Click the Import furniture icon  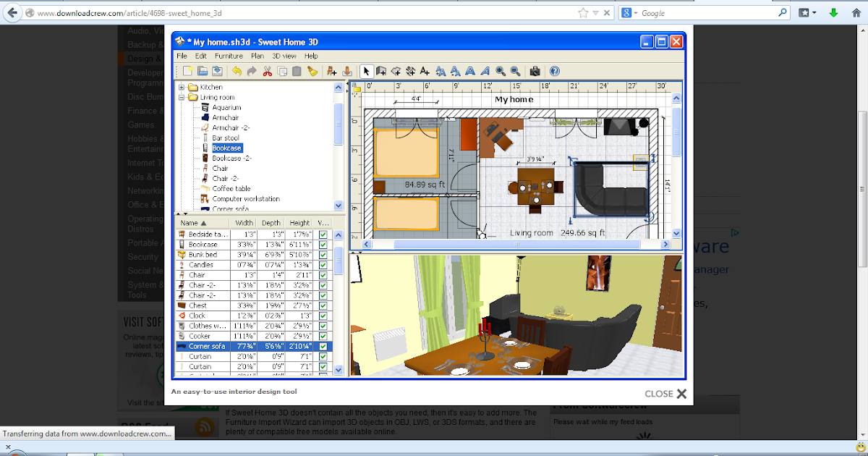click(346, 71)
